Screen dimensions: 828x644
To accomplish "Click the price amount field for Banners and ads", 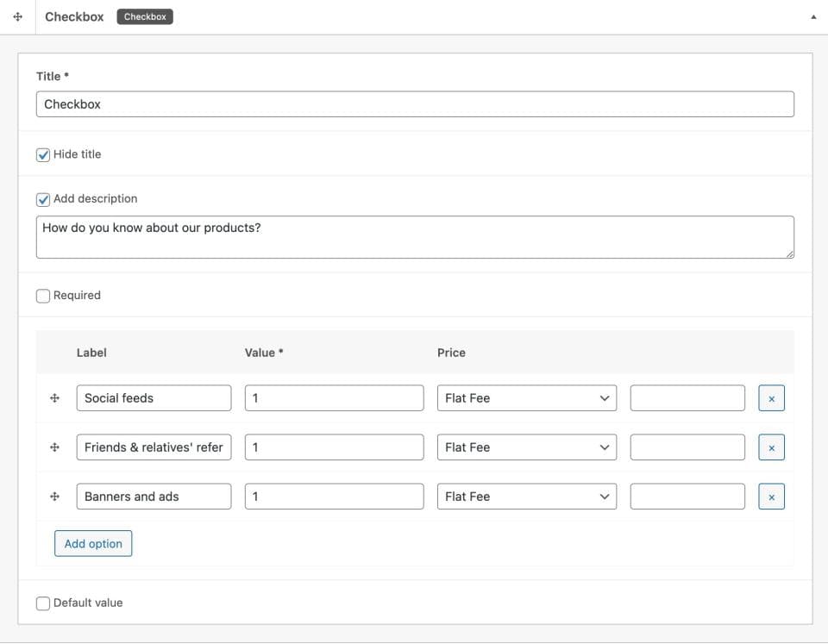I will click(x=687, y=497).
